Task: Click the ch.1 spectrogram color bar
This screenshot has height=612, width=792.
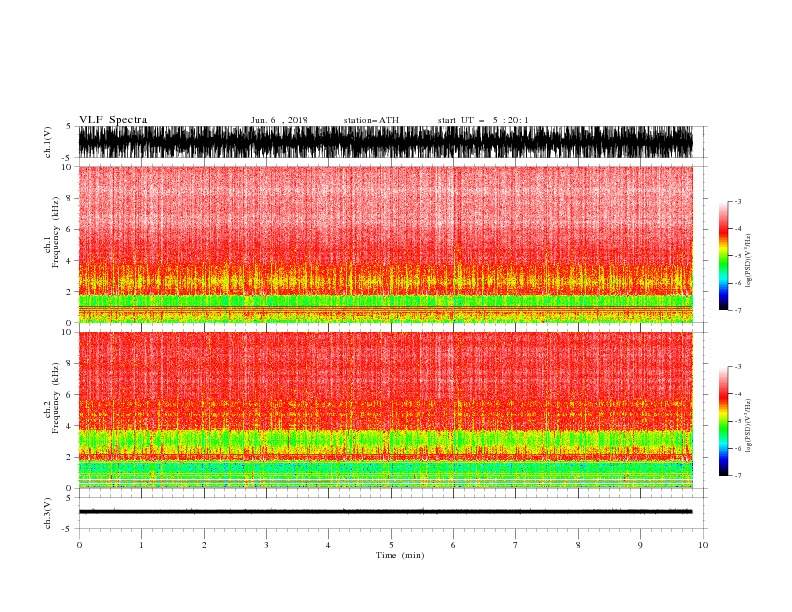Action: [723, 256]
